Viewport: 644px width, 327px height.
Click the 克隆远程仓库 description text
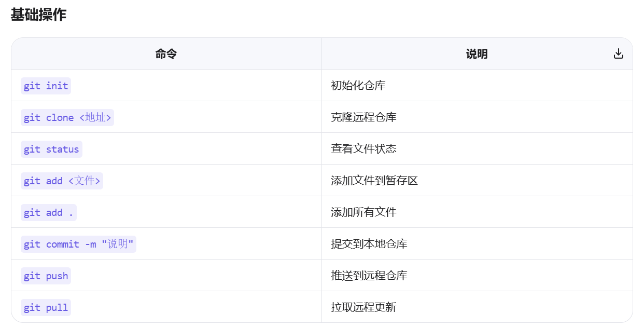363,117
